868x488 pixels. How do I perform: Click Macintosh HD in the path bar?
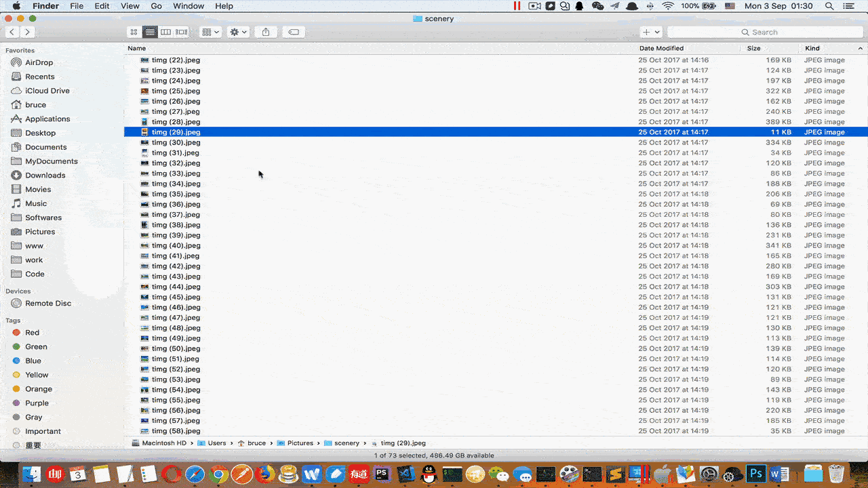pos(159,443)
